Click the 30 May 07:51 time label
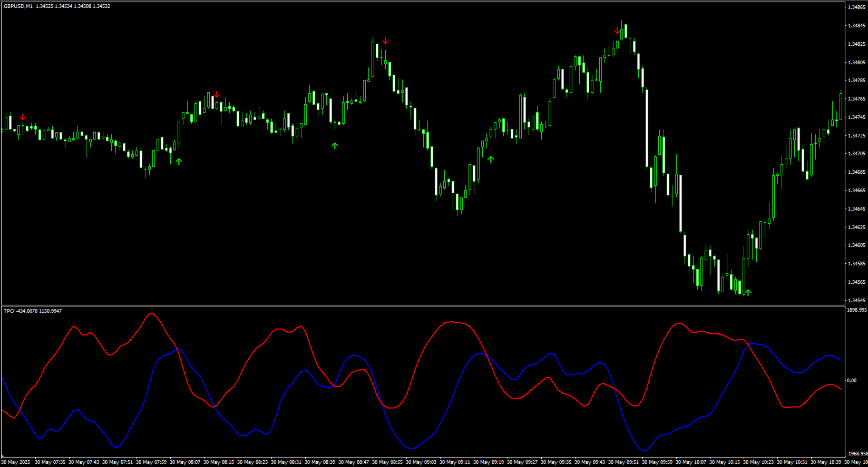868x467 pixels. click(x=118, y=462)
